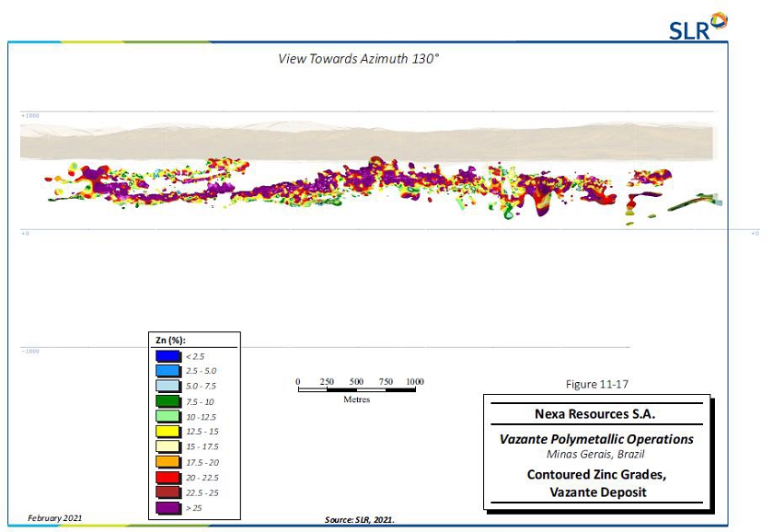Screen dimensions: 773x532
Task: Pick the red '20 - 22.5' swatch
Action: point(167,477)
